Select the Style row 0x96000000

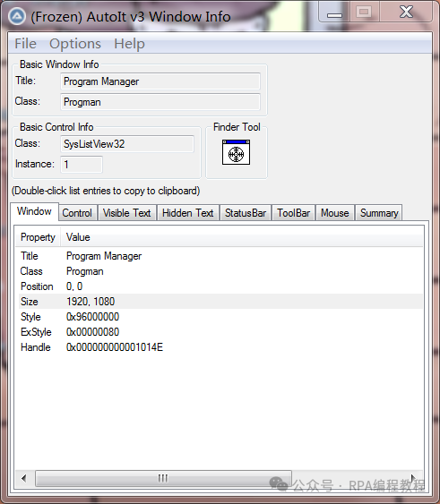pos(220,317)
